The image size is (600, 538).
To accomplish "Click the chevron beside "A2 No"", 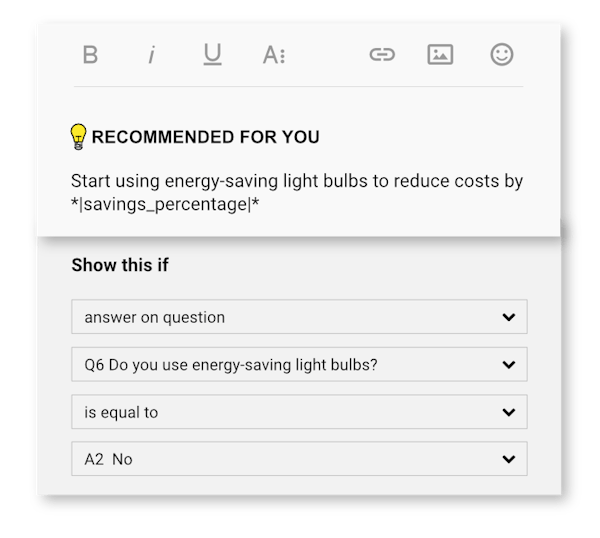I will coord(509,459).
